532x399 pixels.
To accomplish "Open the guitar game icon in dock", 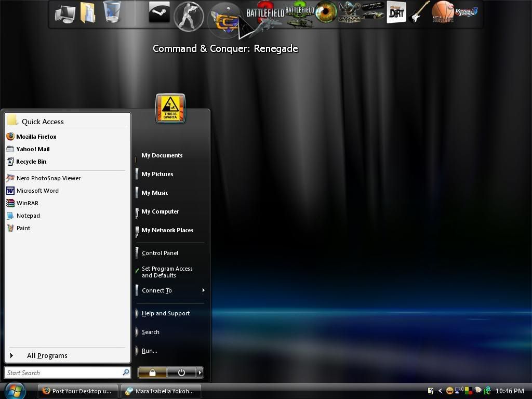I will (x=419, y=12).
